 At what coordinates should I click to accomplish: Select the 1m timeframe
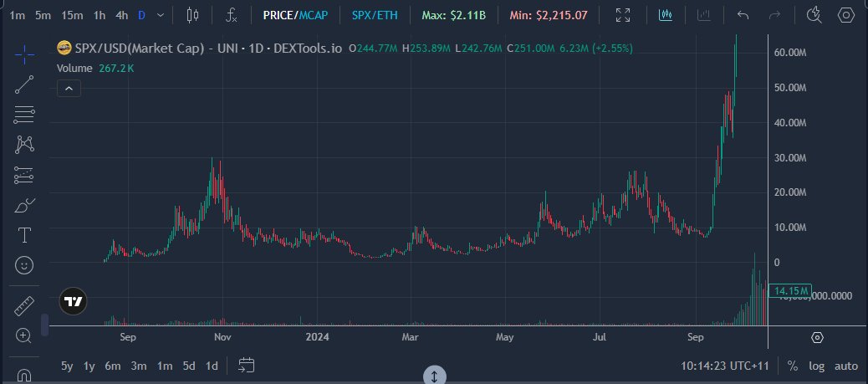(18, 15)
